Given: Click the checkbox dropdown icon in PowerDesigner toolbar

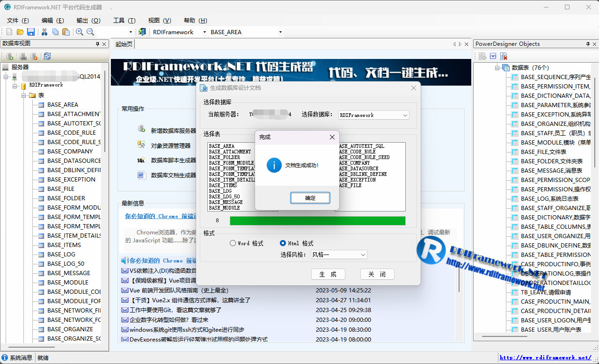Looking at the screenshot, I should coord(493,56).
